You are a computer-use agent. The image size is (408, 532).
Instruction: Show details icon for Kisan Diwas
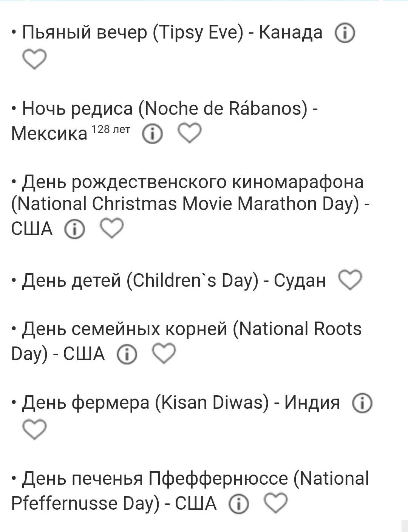[362, 403]
